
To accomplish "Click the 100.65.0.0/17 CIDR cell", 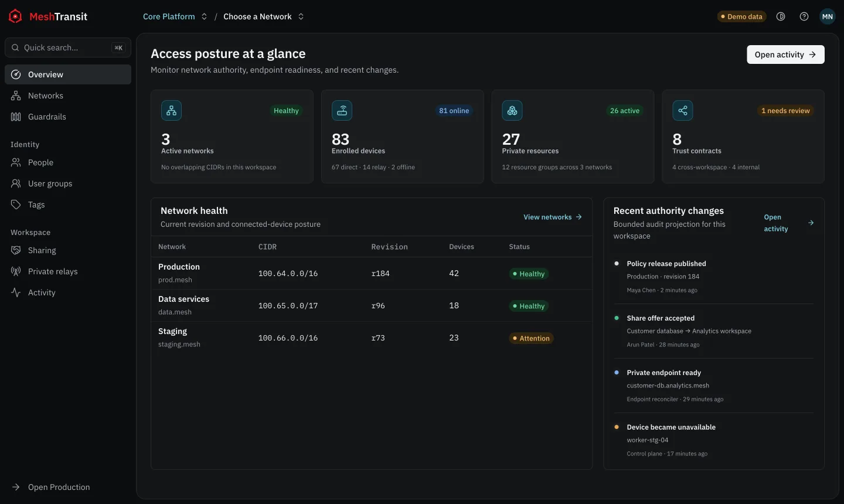I will coord(288,306).
